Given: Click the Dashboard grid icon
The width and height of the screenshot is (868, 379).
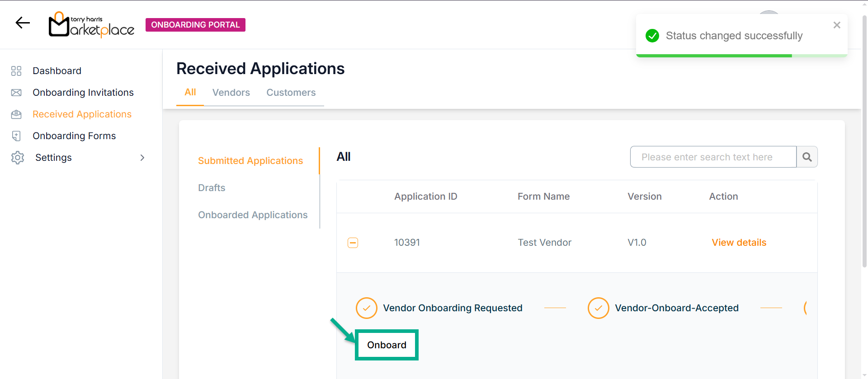Looking at the screenshot, I should [16, 71].
